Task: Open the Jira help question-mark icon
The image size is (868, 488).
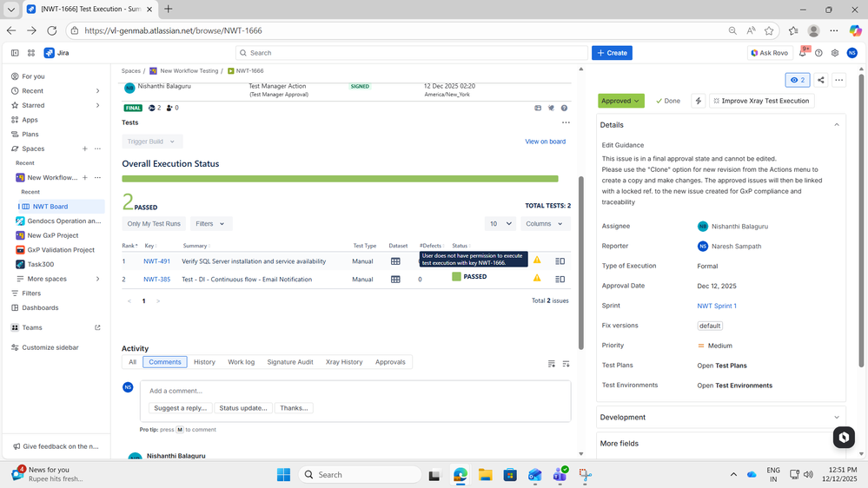Action: click(x=818, y=53)
